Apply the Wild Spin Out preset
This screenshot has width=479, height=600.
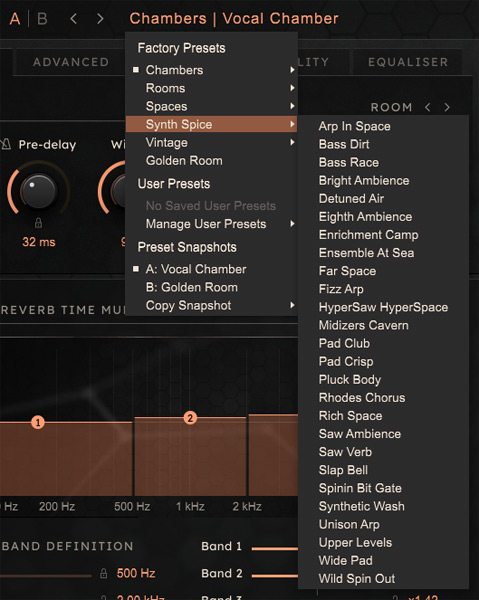click(x=383, y=579)
